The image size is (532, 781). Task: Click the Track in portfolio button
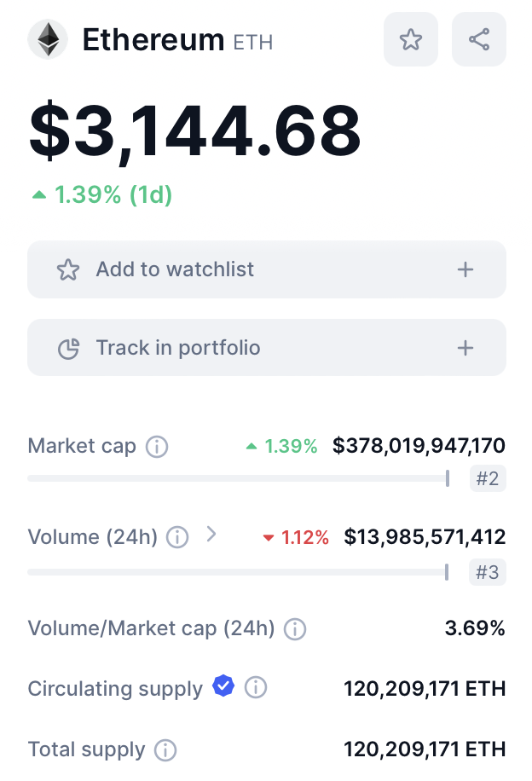266,348
